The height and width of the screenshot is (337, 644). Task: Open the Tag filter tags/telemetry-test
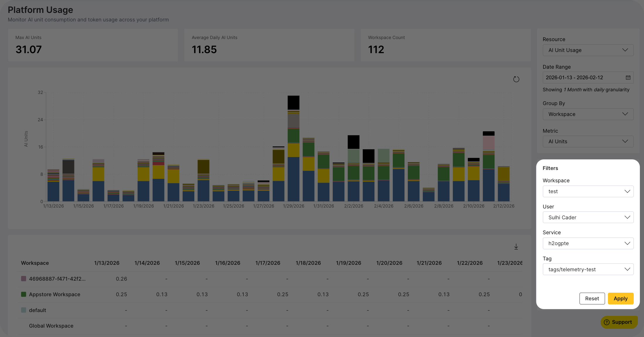(588, 269)
